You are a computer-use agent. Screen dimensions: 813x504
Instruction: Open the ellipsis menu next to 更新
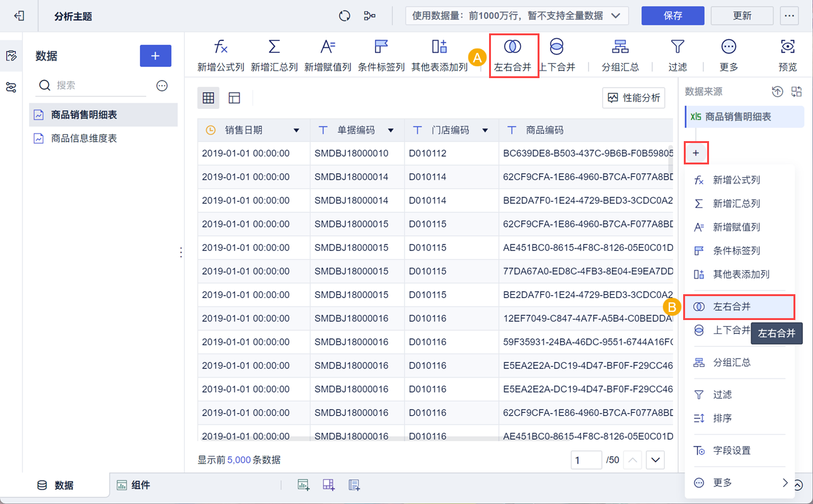click(790, 16)
